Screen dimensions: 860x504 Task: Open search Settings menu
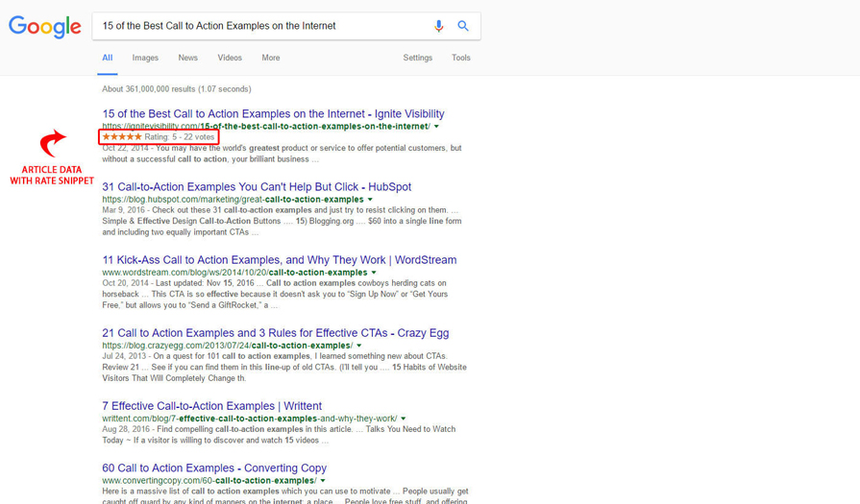pyautogui.click(x=417, y=58)
